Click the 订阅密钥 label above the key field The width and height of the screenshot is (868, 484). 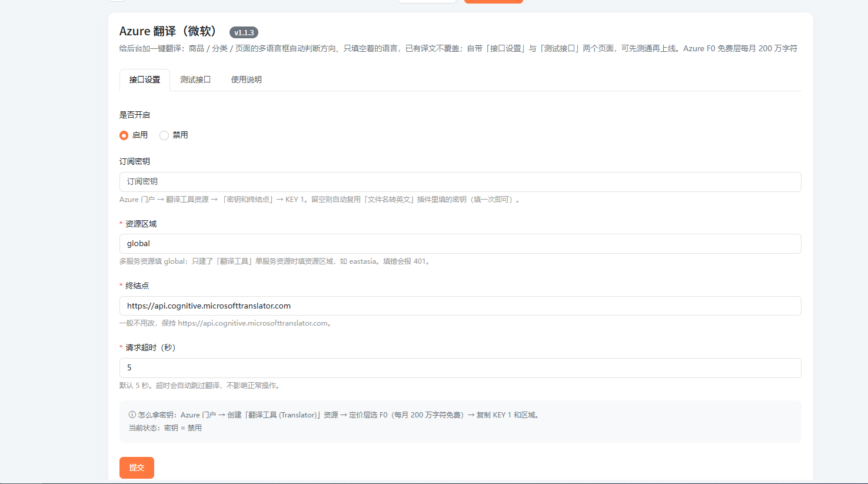coord(135,161)
